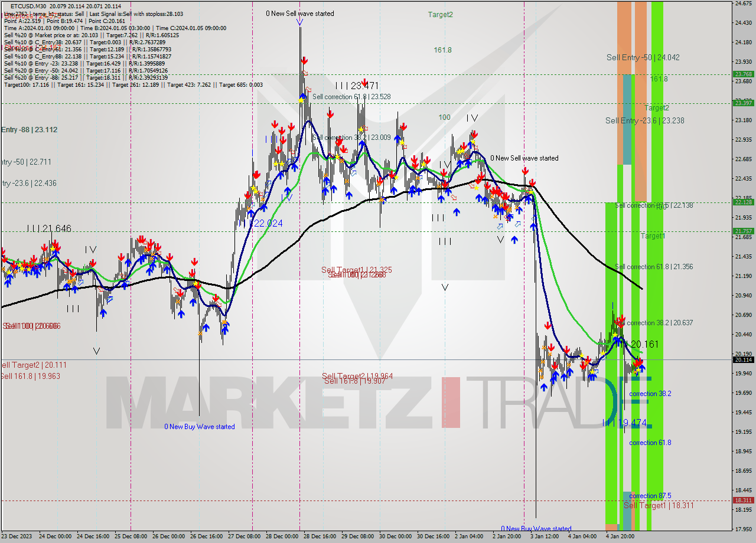Click the 'I I I | 23.471' wave label
The image size is (756, 543).
coord(357,86)
